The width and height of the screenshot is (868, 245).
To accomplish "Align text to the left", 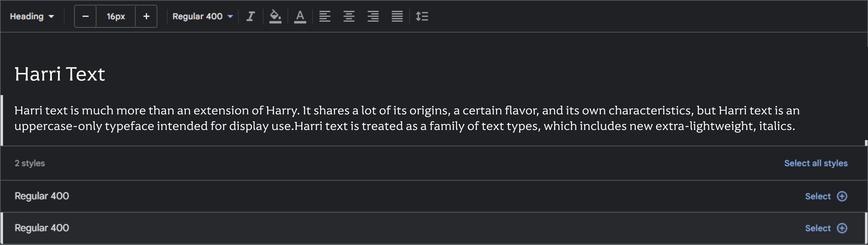I will tap(325, 16).
